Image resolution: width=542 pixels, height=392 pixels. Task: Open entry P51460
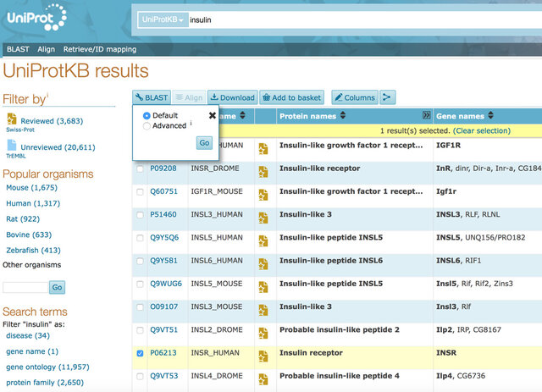(x=163, y=214)
